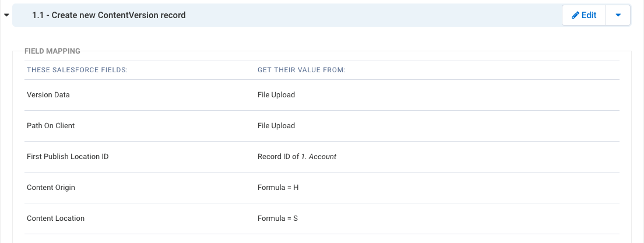Click 'THESE SALESFORCE FIELDS:' column header
Image resolution: width=644 pixels, height=243 pixels.
(x=77, y=70)
